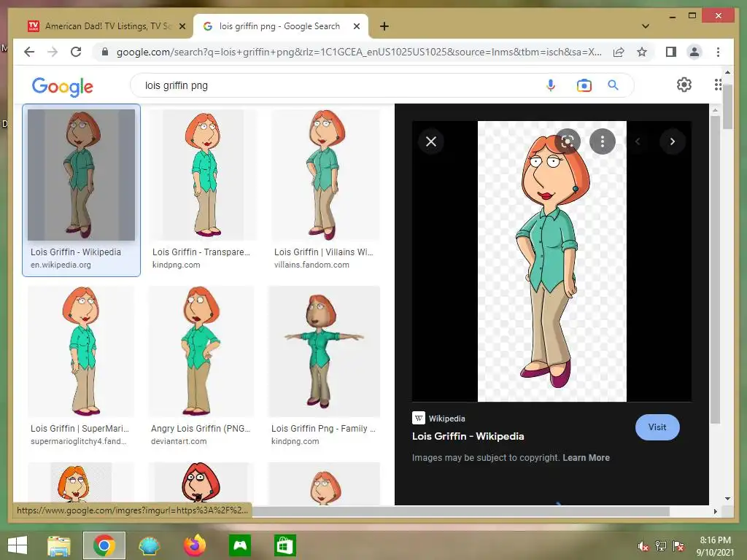This screenshot has height=560, width=747.
Task: Open the share page icon
Action: tap(619, 52)
